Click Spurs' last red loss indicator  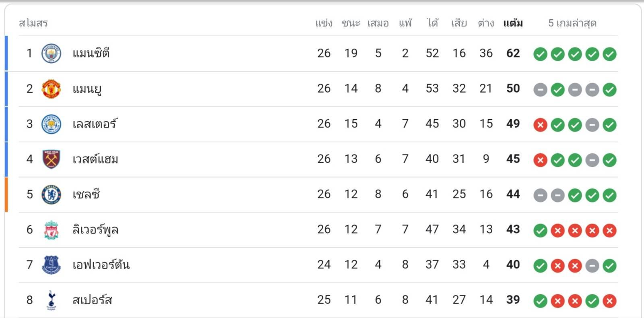click(609, 301)
